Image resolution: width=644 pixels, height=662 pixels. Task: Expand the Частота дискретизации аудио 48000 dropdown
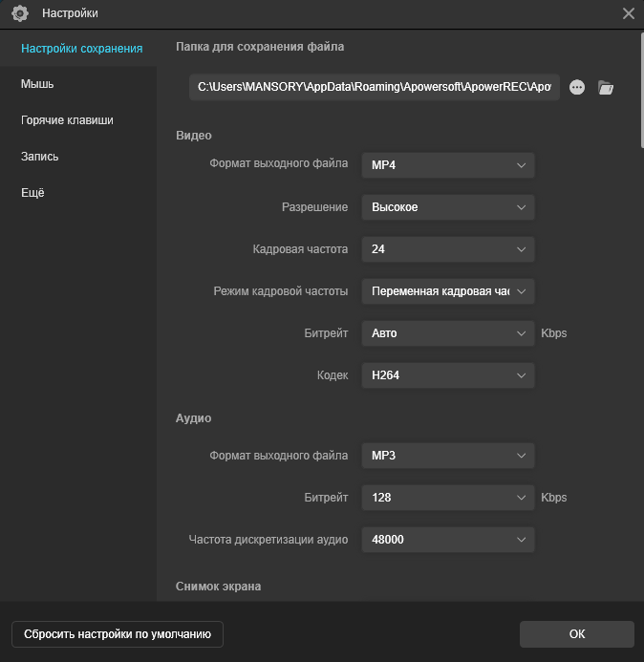(x=448, y=540)
